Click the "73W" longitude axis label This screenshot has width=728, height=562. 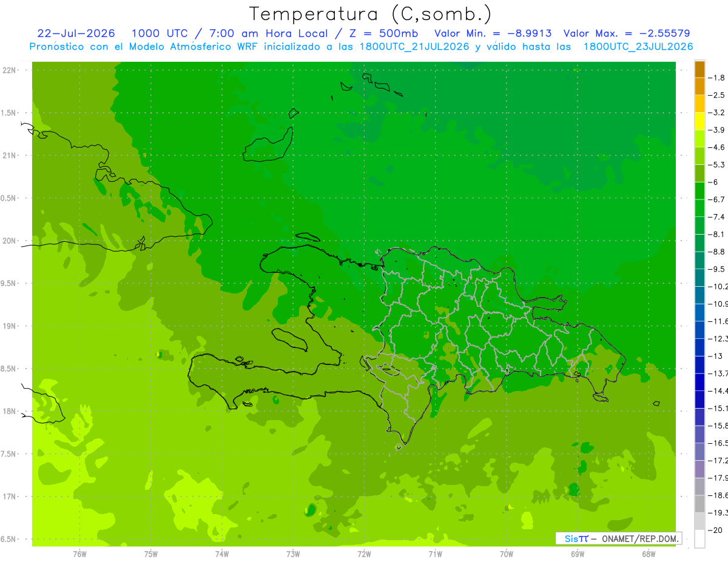click(293, 554)
